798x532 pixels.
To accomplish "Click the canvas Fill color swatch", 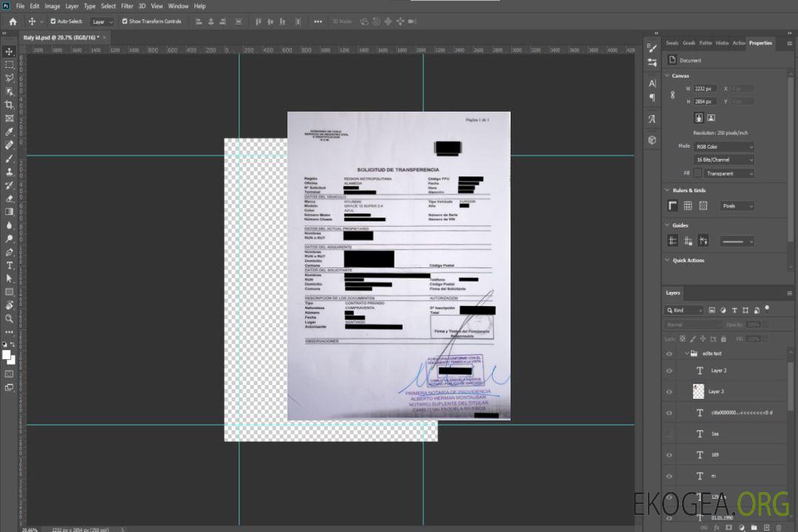I will click(698, 174).
